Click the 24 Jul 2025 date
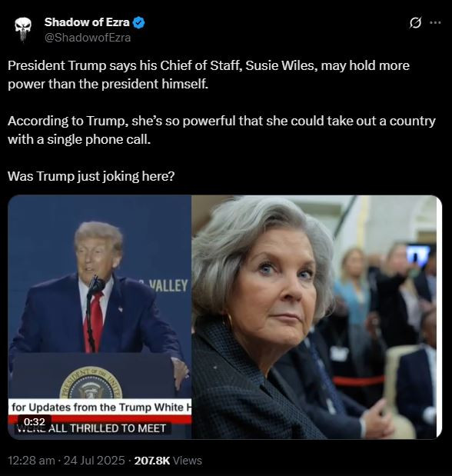Viewport: 452px width, 476px height. coord(95,461)
